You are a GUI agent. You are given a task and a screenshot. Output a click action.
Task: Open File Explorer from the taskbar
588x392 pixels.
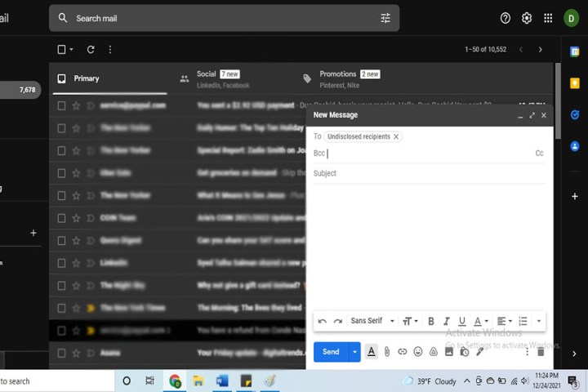pyautogui.click(x=198, y=381)
